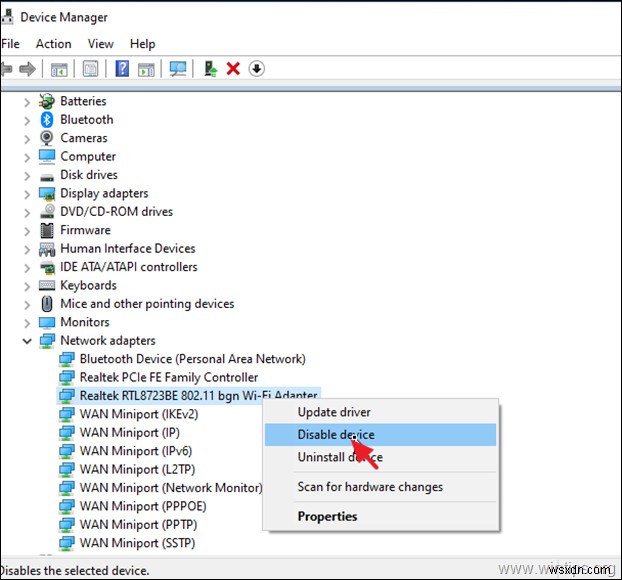
Task: Open the Action menu
Action: coord(54,44)
